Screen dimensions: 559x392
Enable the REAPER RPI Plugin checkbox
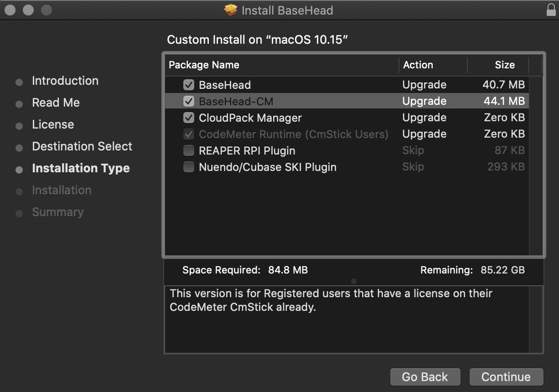[188, 150]
